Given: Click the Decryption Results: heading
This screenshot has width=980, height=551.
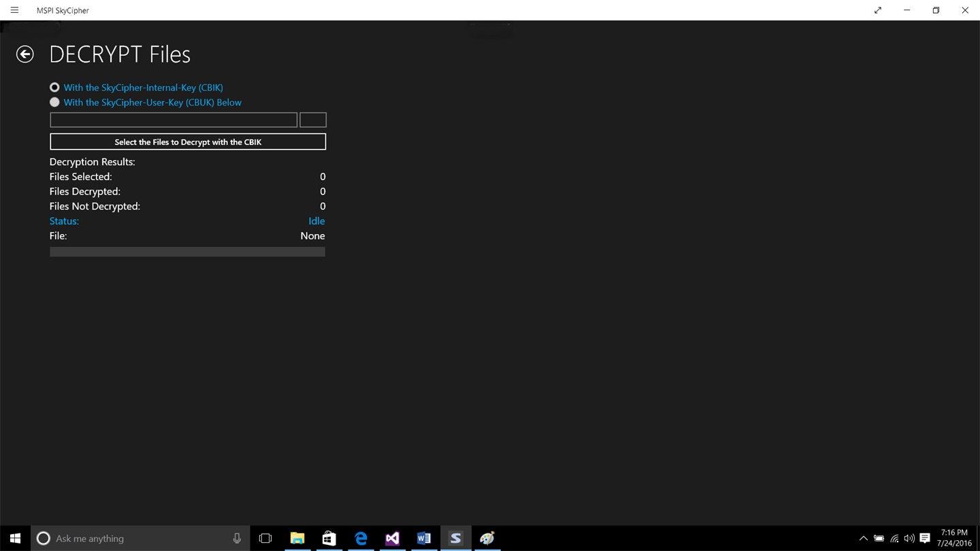Looking at the screenshot, I should coord(92,162).
